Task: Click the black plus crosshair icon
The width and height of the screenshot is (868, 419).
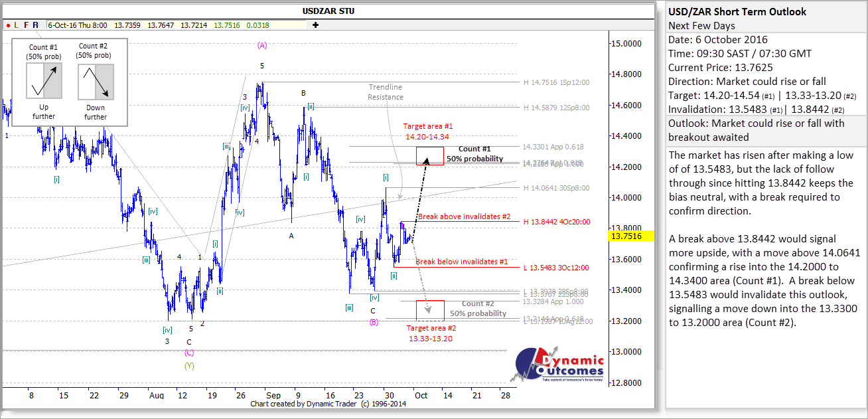Action: 315,25
